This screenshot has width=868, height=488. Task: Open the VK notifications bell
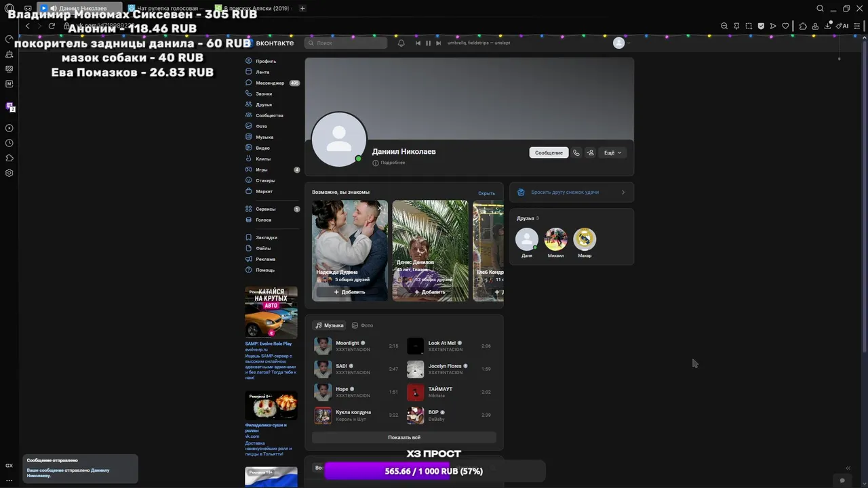coord(401,43)
